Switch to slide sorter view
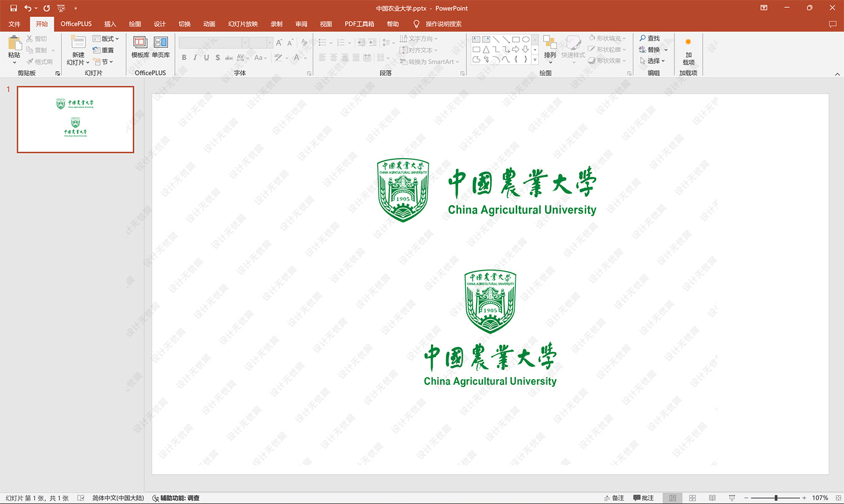The image size is (844, 504). [x=693, y=498]
